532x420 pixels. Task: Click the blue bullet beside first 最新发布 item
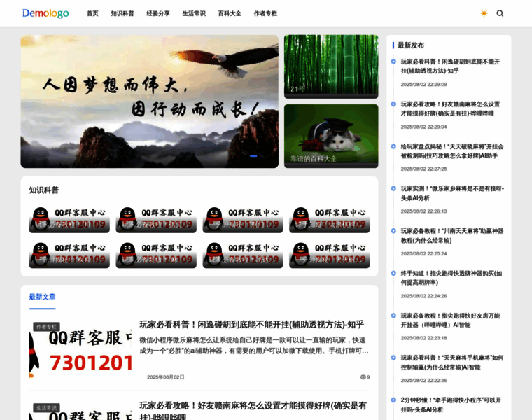click(x=393, y=62)
